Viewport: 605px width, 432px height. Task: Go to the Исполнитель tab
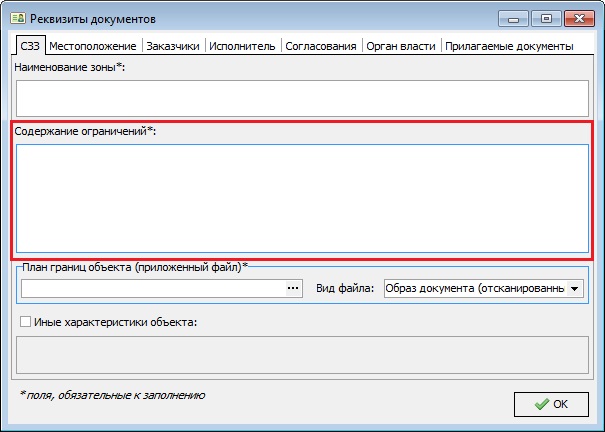click(x=243, y=46)
